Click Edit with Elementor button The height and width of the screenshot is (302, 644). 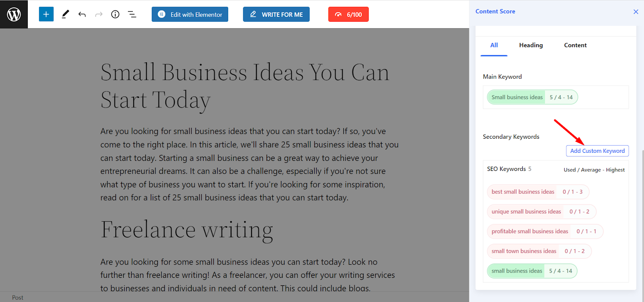[x=190, y=14]
